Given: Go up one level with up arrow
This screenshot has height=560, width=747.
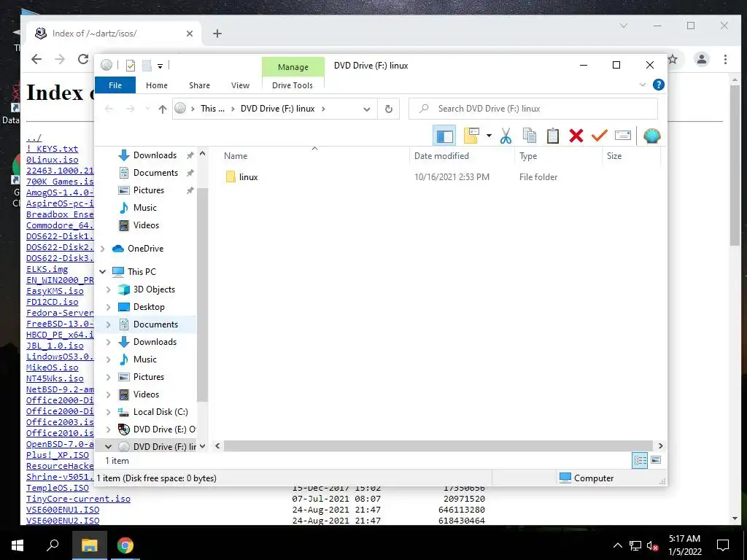Looking at the screenshot, I should tap(163, 109).
